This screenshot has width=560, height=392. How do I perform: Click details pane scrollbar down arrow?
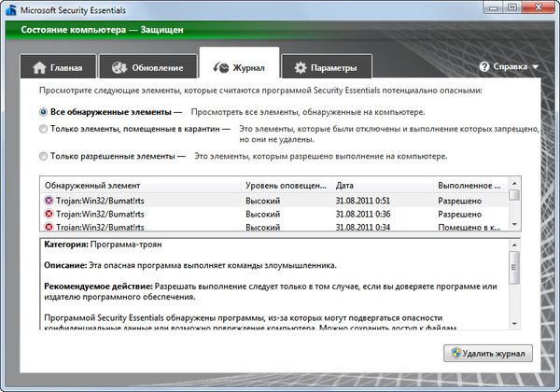tap(514, 324)
